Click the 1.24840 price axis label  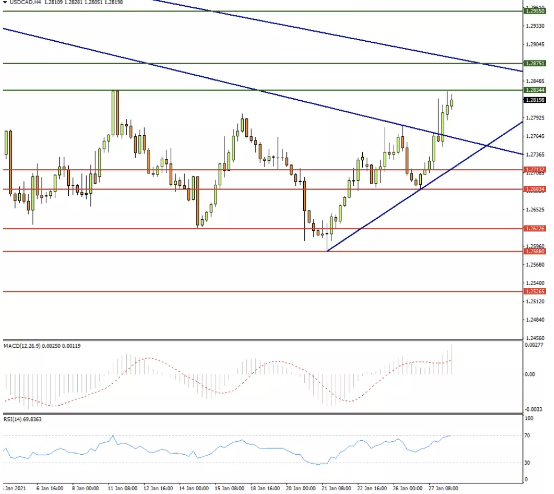535,319
